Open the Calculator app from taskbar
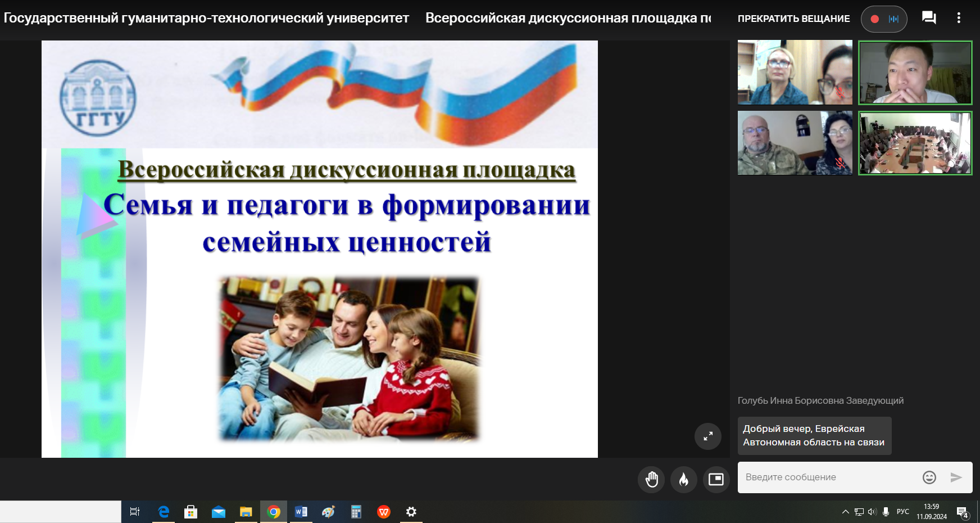 point(356,512)
